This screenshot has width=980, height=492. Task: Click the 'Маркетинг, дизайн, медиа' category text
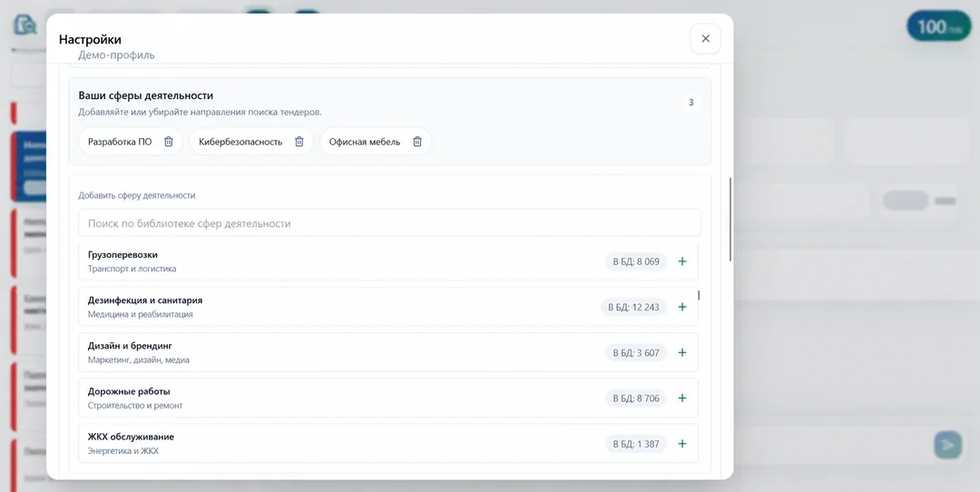tap(139, 360)
